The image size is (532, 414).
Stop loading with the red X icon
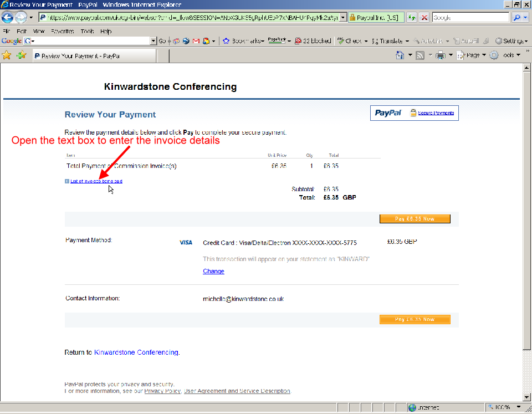(x=424, y=17)
